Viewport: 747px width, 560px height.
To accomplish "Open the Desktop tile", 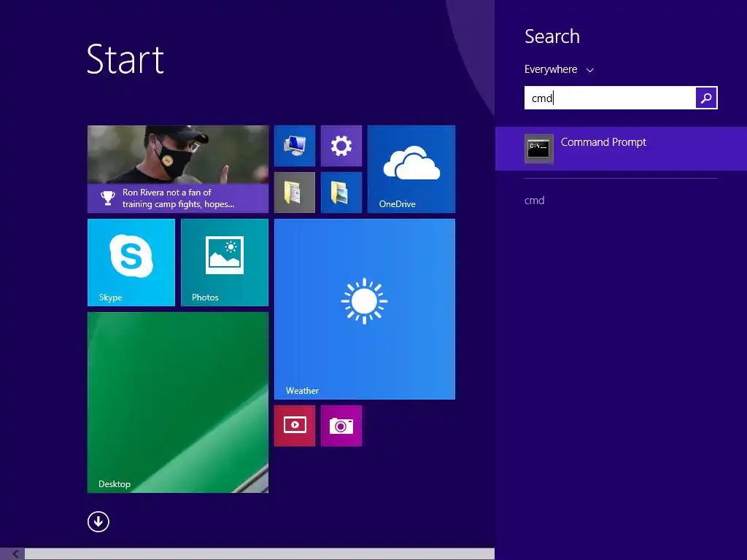I will click(x=178, y=402).
